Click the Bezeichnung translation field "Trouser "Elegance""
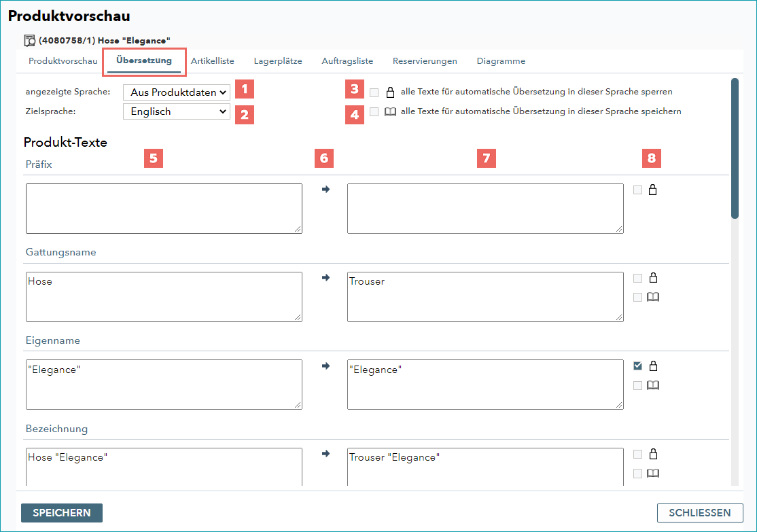This screenshot has height=532, width=757. pyautogui.click(x=485, y=467)
